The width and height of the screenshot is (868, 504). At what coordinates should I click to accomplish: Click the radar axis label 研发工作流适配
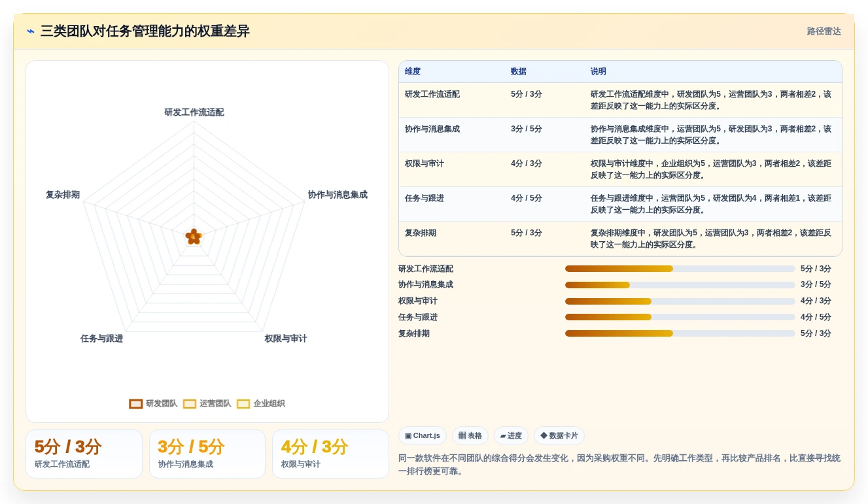[194, 112]
